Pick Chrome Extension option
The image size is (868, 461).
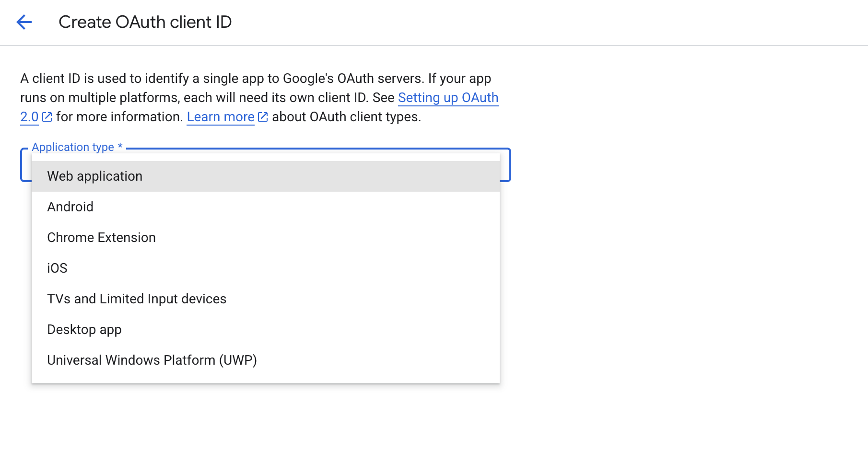266,238
